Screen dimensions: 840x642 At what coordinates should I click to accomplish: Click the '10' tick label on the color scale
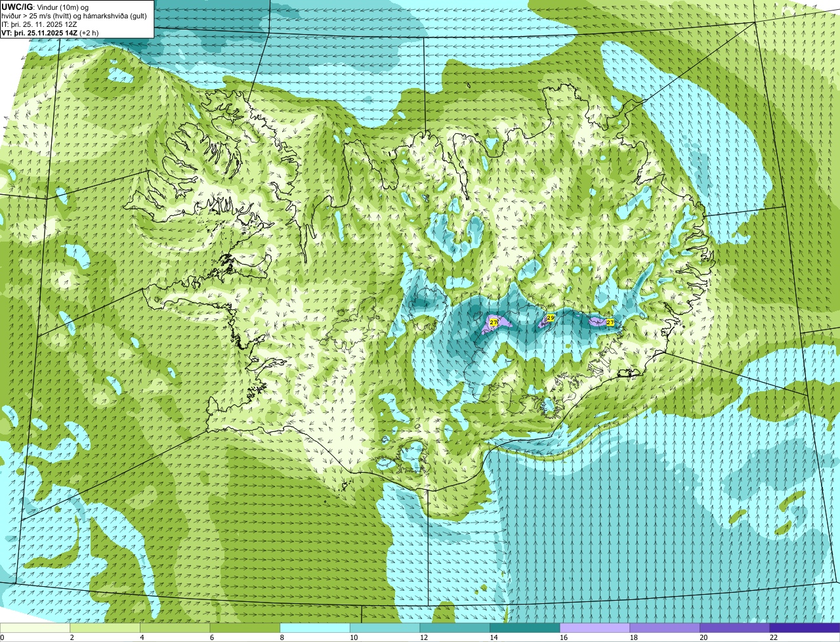354,637
